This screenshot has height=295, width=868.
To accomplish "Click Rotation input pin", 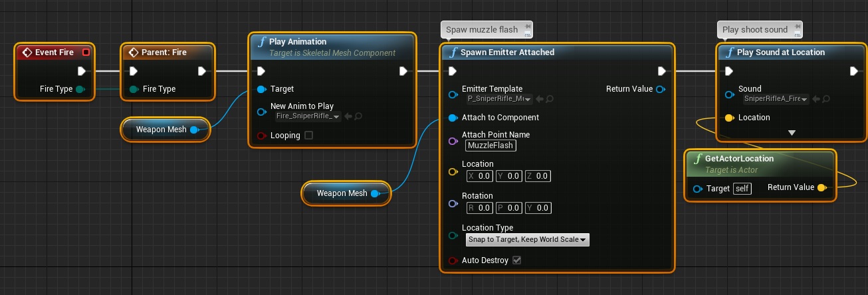I will click(x=453, y=203).
